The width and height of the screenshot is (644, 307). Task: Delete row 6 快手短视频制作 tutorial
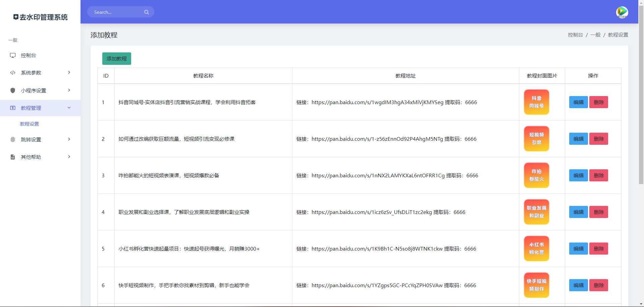(x=599, y=285)
